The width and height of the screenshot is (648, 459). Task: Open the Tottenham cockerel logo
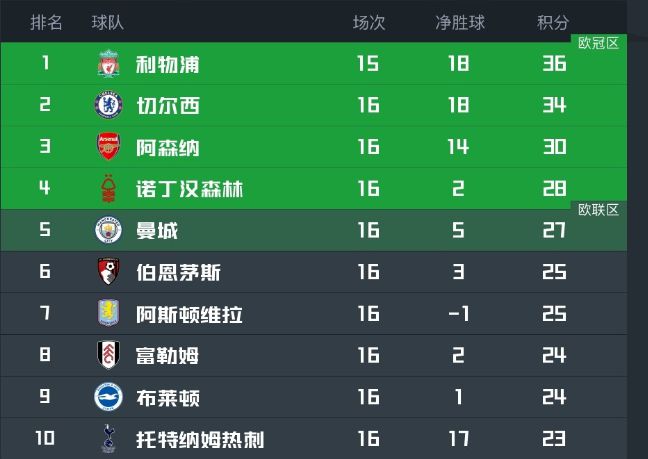click(109, 439)
